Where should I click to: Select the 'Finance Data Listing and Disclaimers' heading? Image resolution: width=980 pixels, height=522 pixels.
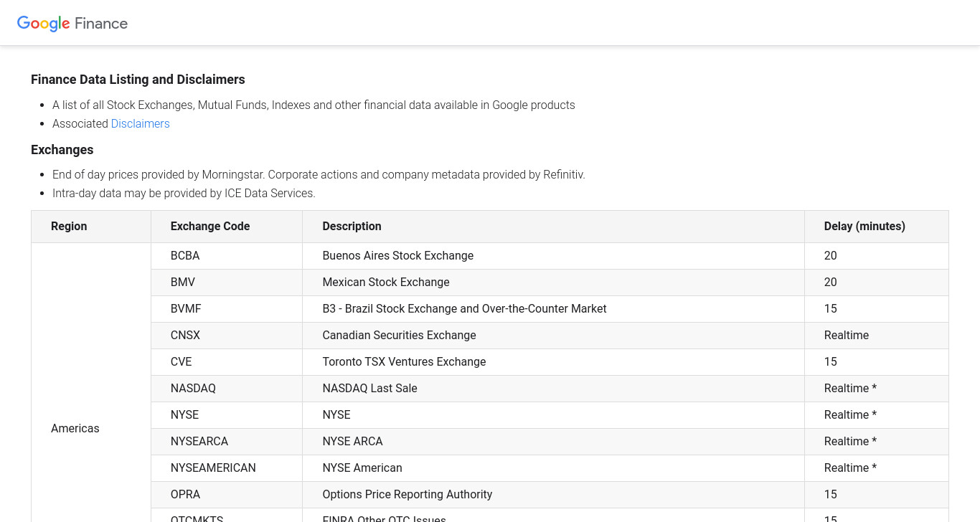point(138,80)
